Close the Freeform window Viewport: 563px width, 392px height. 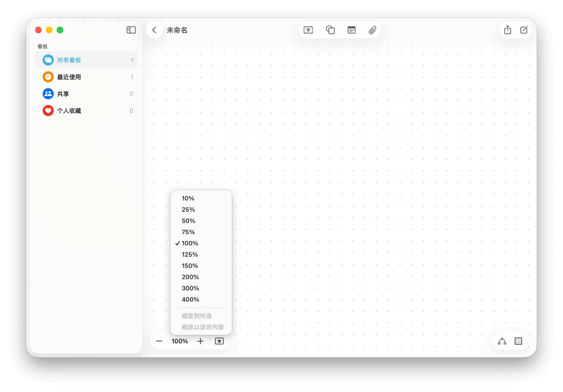tap(39, 30)
